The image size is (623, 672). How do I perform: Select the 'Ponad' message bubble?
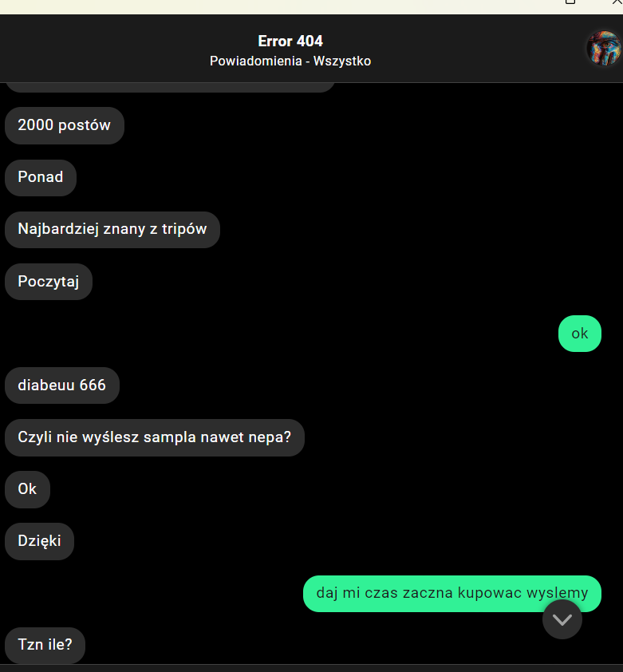(41, 177)
